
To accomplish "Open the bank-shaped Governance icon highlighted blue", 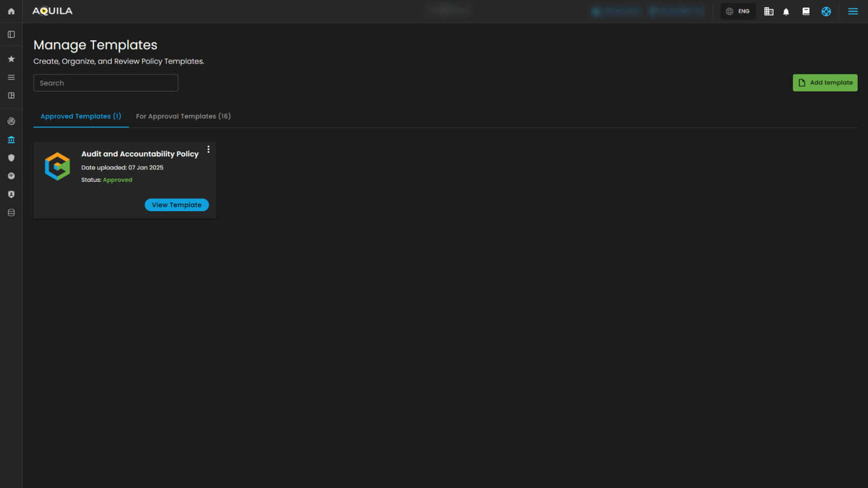I will pos(11,139).
